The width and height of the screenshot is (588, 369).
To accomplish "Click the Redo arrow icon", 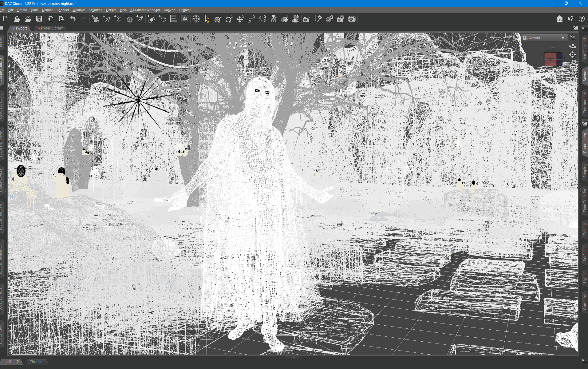I will [x=84, y=19].
